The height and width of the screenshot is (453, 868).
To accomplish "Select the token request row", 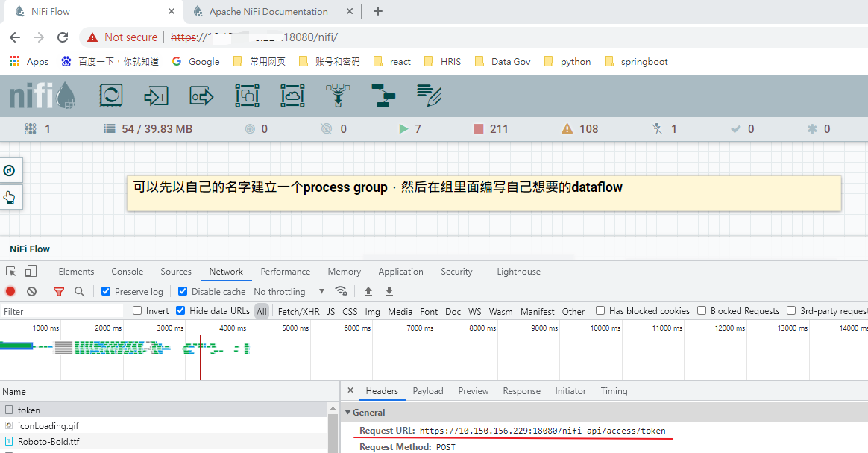I will click(x=164, y=410).
